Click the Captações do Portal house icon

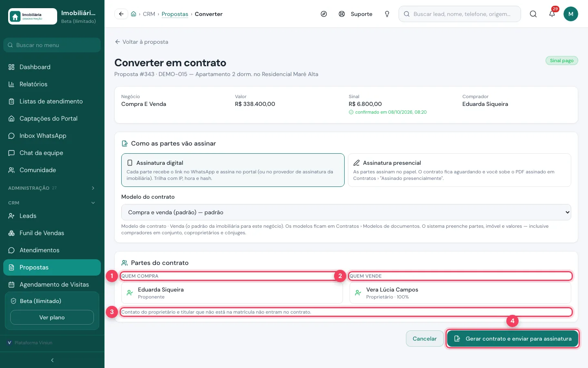(11, 119)
